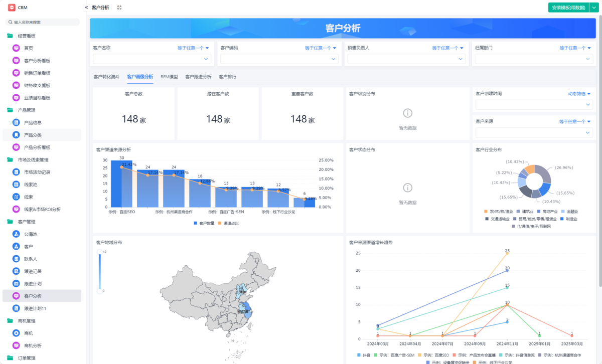The height and width of the screenshot is (364, 602).
Task: Click the CRM app logo icon
Action: [11, 8]
